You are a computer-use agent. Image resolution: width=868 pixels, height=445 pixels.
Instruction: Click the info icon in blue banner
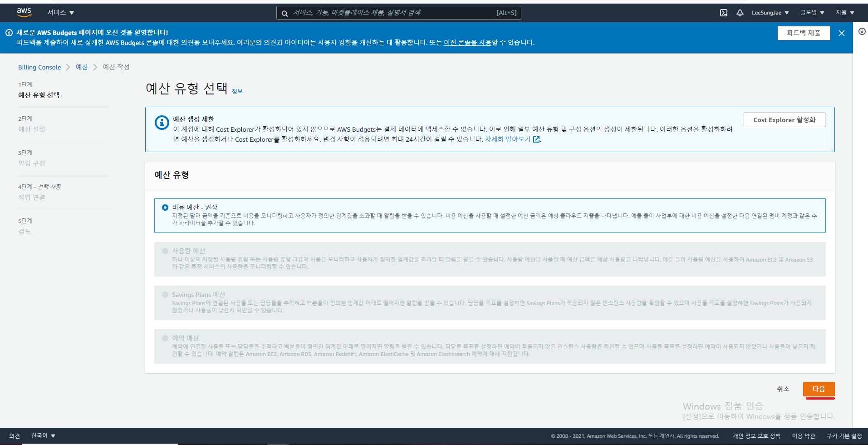point(9,33)
